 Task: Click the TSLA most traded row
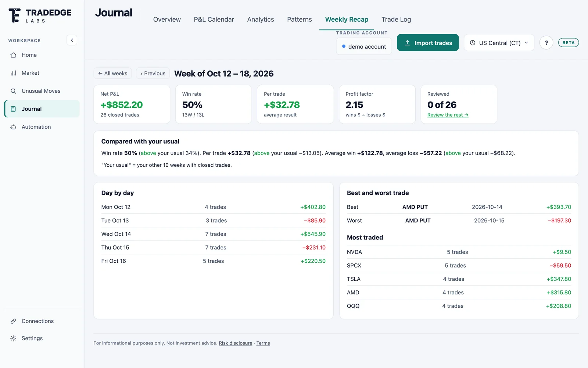coord(459,279)
